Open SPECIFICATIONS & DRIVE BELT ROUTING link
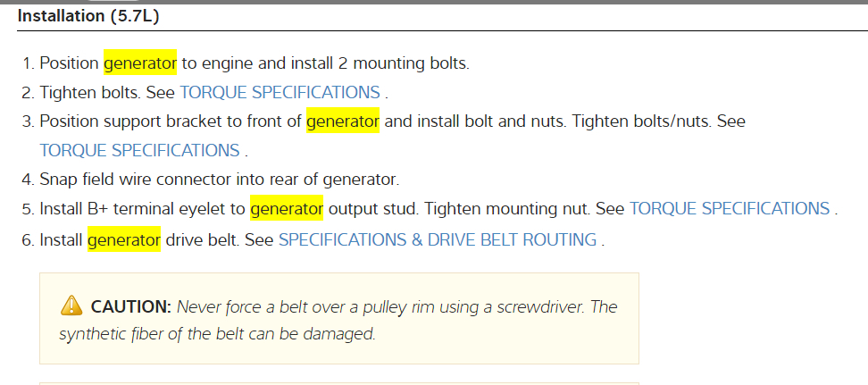The image size is (868, 385). 438,239
